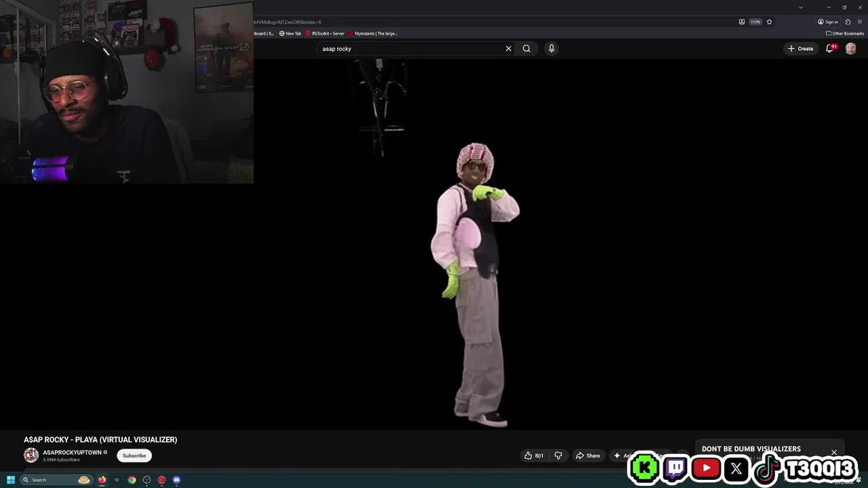Open the YouTube account avatar menu

point(850,49)
